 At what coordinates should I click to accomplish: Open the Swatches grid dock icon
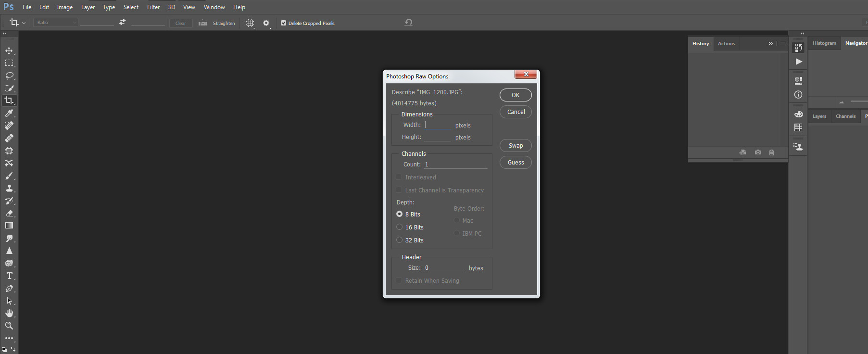click(x=798, y=127)
